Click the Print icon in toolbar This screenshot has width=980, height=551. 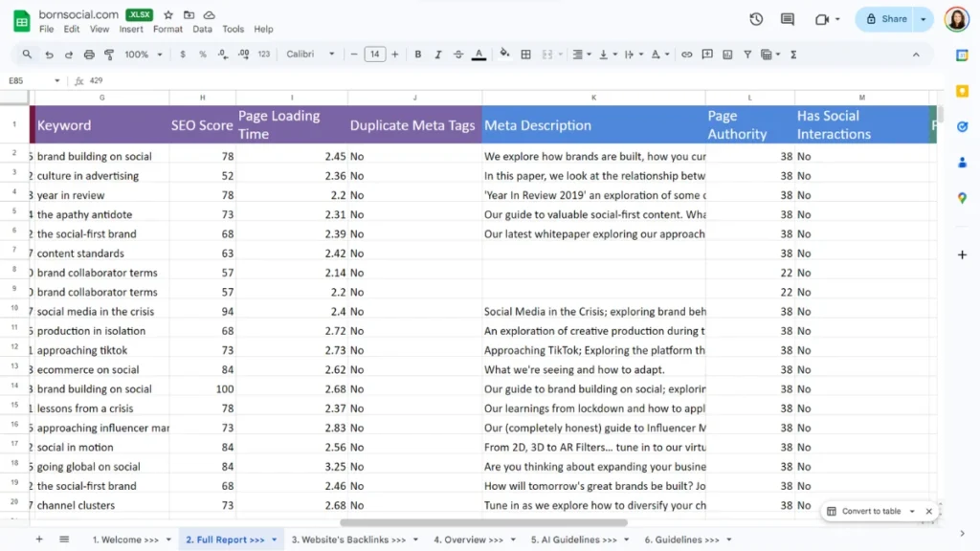point(89,55)
